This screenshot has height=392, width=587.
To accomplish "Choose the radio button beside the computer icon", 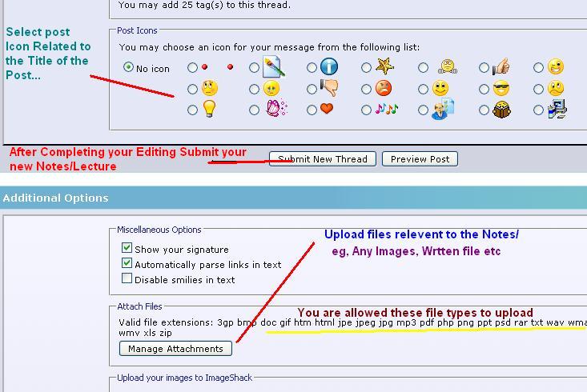I will pos(538,110).
